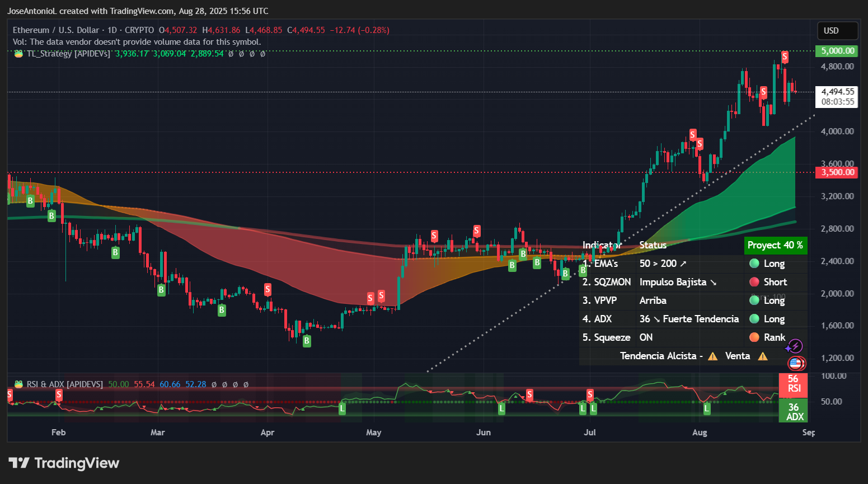
Task: Open the purple lightning bolt AI icon
Action: pos(795,346)
